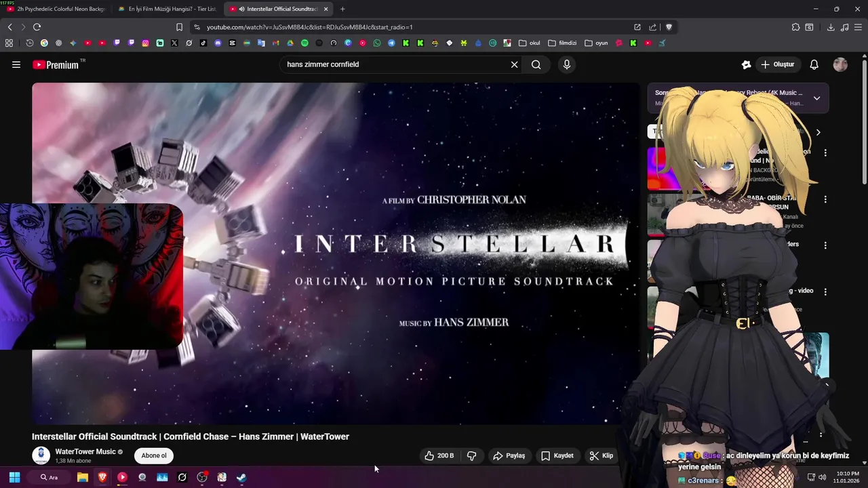Open Brave browser taskbar icon
Viewport: 868px width, 488px height.
point(102,477)
